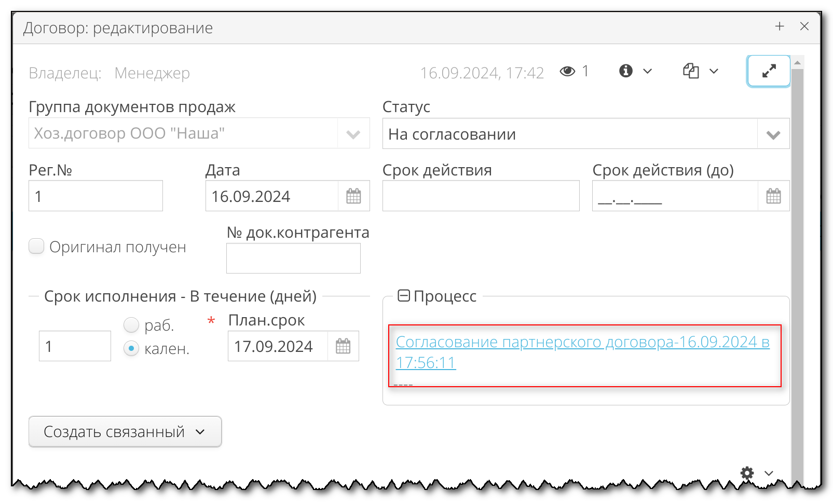Click the № док.контрагента input field
The image size is (833, 504).
click(x=293, y=258)
